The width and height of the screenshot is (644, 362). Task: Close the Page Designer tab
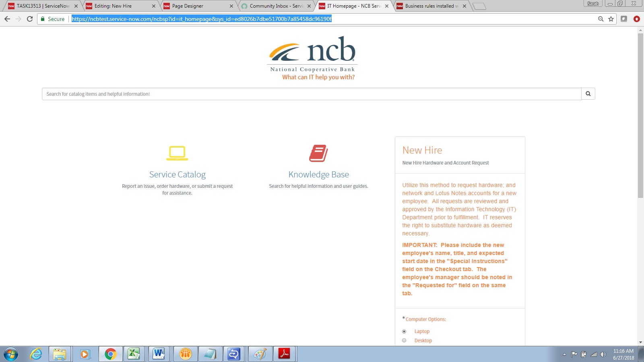tap(231, 6)
